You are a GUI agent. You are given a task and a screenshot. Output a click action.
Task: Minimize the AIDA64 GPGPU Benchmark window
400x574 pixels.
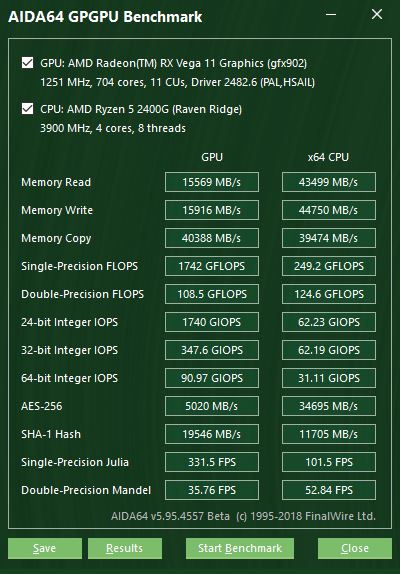(x=331, y=15)
